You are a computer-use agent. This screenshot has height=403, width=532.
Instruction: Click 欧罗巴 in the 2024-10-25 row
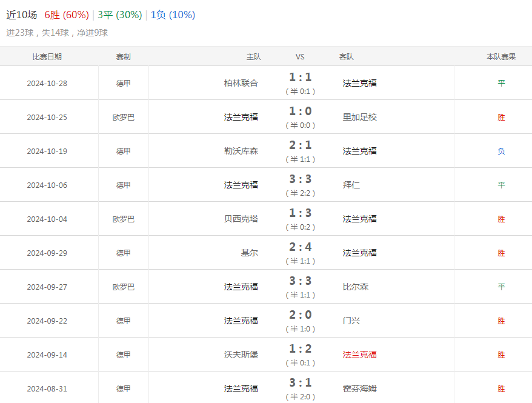click(124, 118)
